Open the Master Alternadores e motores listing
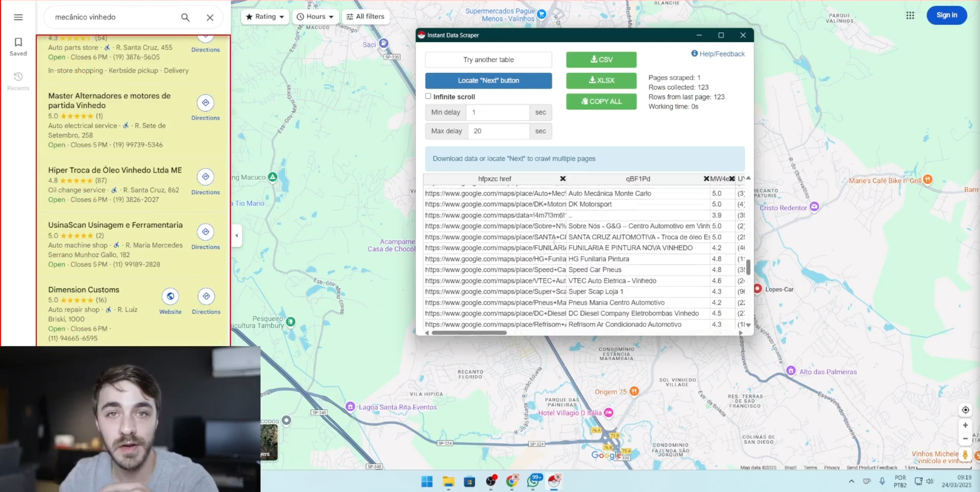This screenshot has height=492, width=980. 109,100
